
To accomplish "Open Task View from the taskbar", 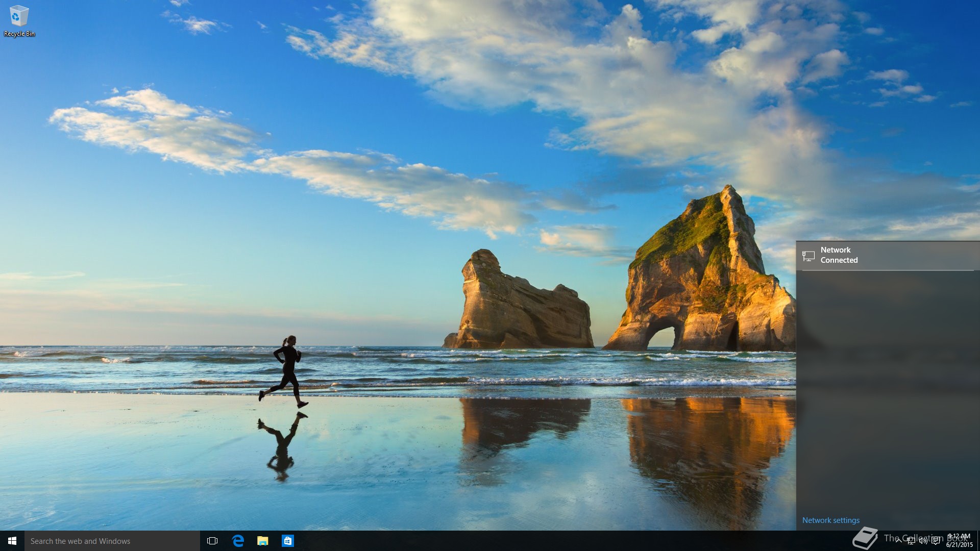I will pos(212,541).
